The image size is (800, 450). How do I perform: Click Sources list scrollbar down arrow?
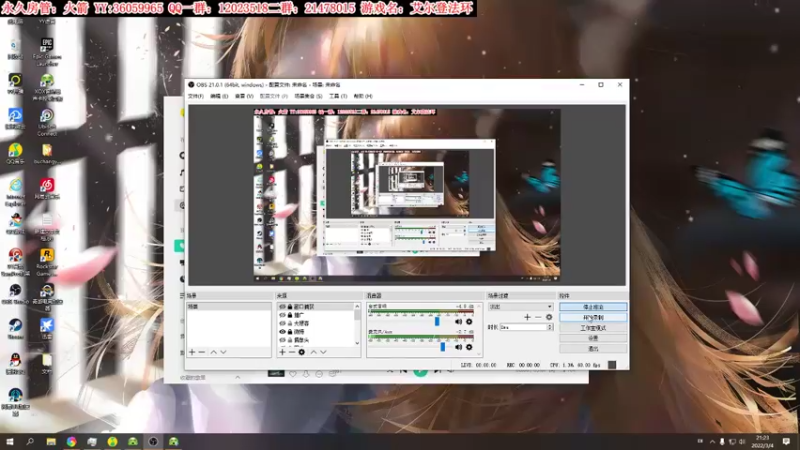pyautogui.click(x=357, y=343)
